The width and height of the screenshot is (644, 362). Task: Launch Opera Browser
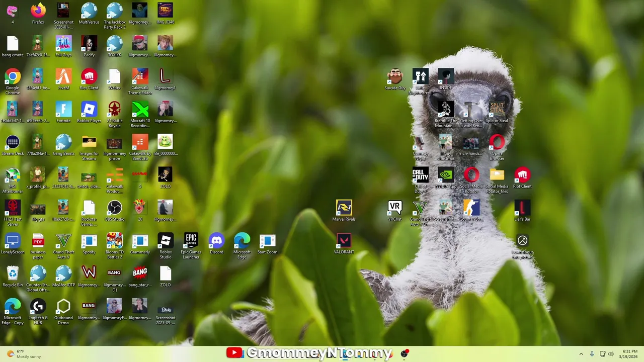(x=497, y=147)
